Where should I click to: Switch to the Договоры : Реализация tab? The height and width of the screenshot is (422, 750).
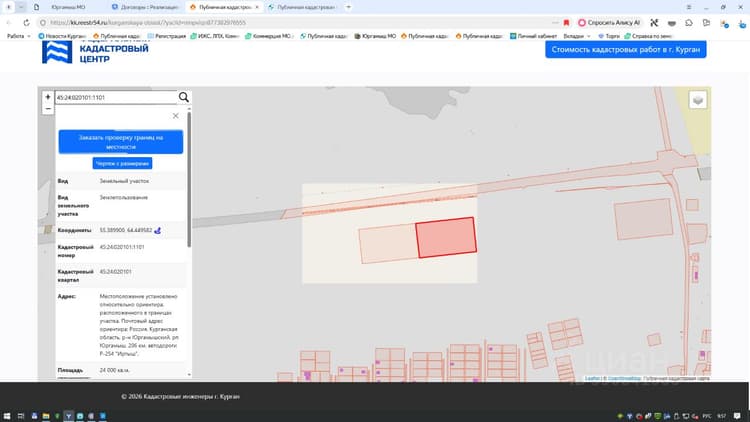(145, 7)
